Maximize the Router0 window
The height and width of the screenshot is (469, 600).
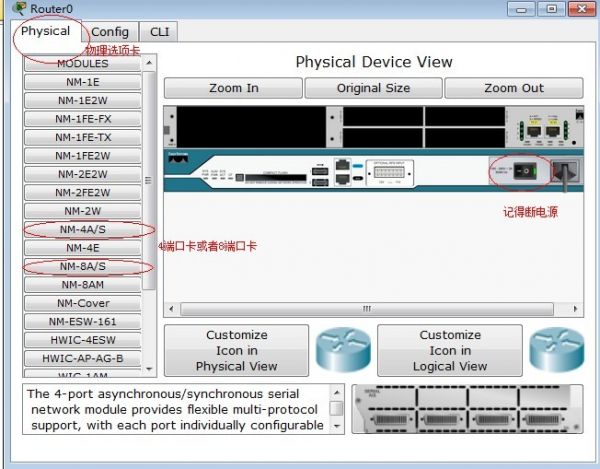[x=551, y=8]
